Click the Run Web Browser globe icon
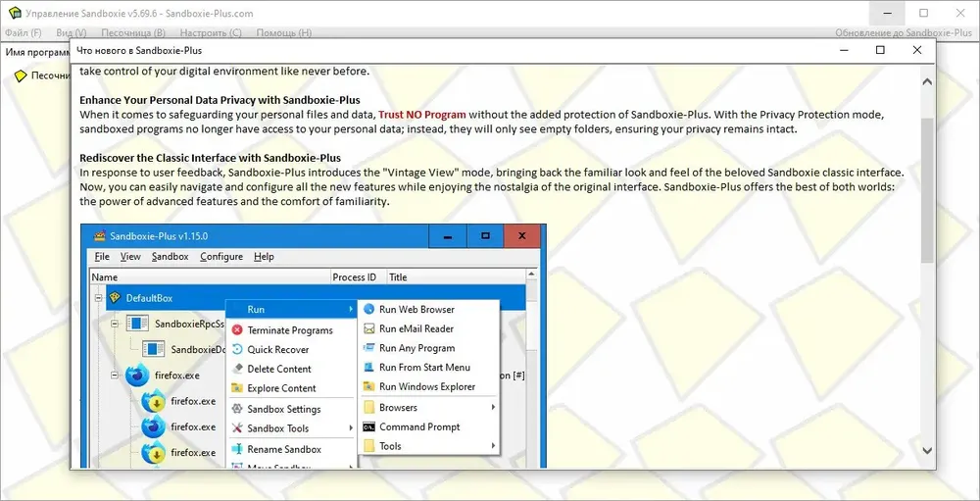The image size is (980, 501). 368,310
